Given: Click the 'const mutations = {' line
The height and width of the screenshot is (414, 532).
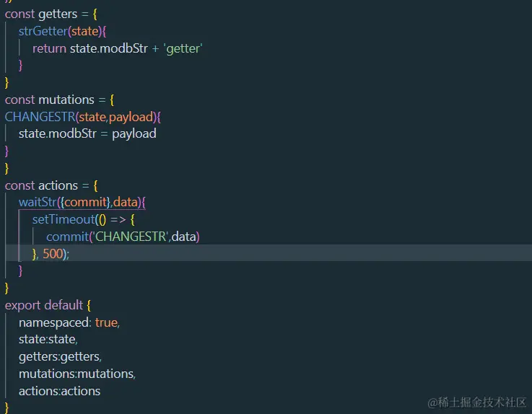Looking at the screenshot, I should coord(59,100).
